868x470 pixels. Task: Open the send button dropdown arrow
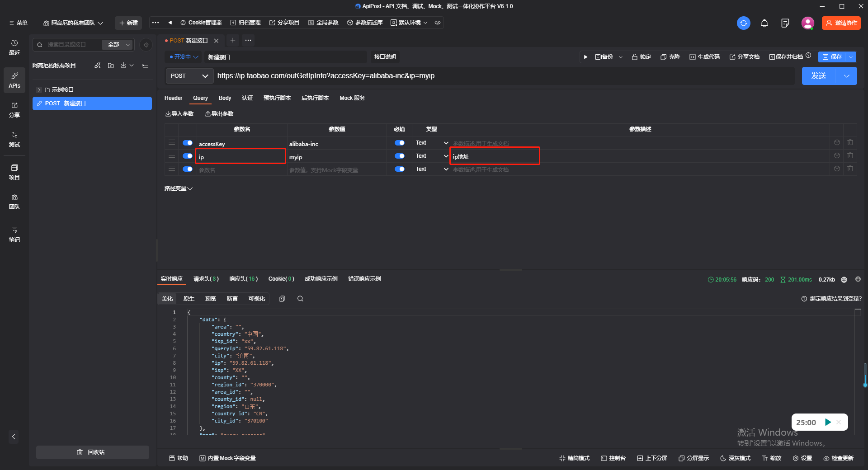point(847,76)
